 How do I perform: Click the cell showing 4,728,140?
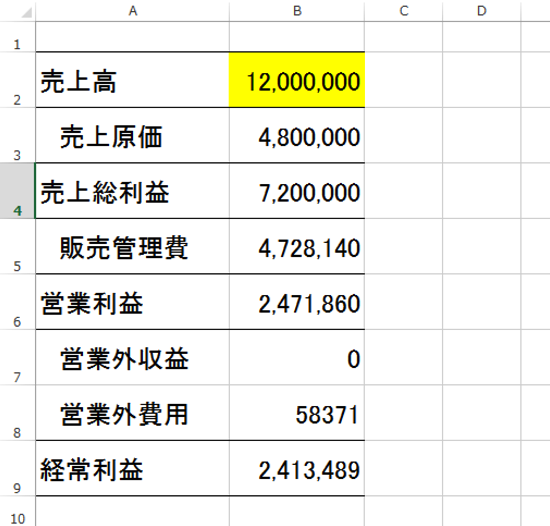point(297,246)
